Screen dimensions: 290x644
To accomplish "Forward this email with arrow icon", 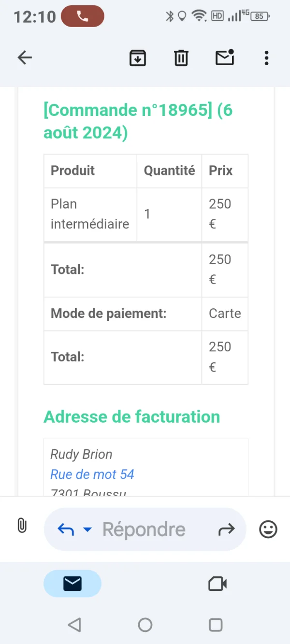I will coord(226,530).
